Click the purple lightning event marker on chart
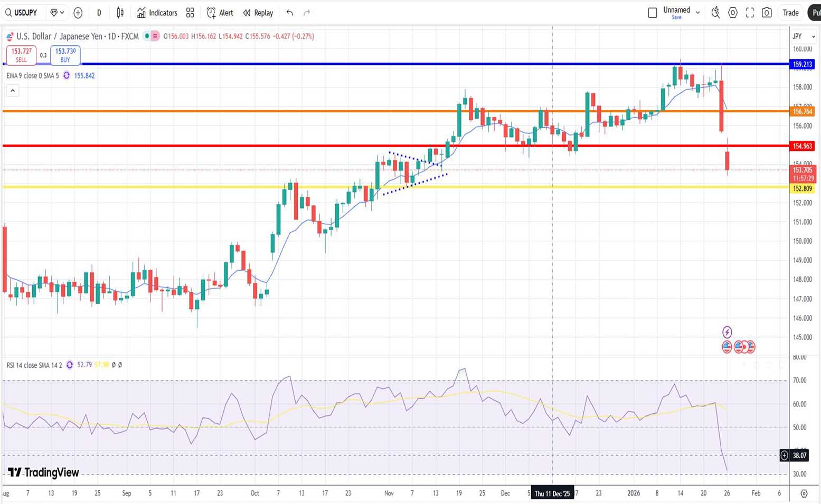The image size is (821, 504). click(x=727, y=332)
